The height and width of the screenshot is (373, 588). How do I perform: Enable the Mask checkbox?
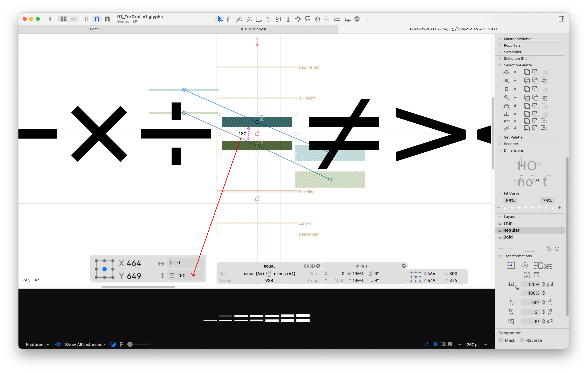click(x=501, y=340)
